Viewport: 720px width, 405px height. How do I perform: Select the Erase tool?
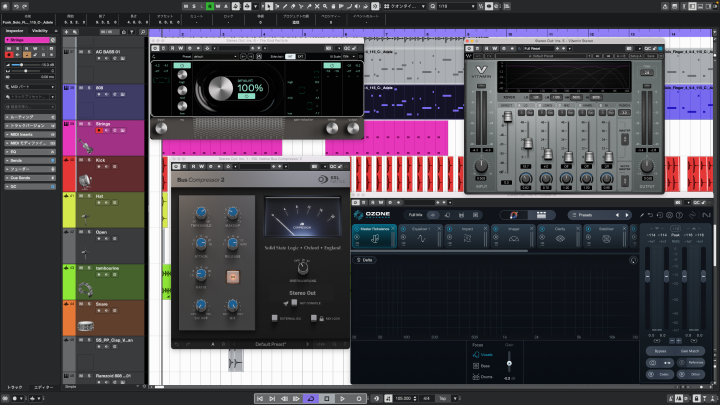pos(293,6)
